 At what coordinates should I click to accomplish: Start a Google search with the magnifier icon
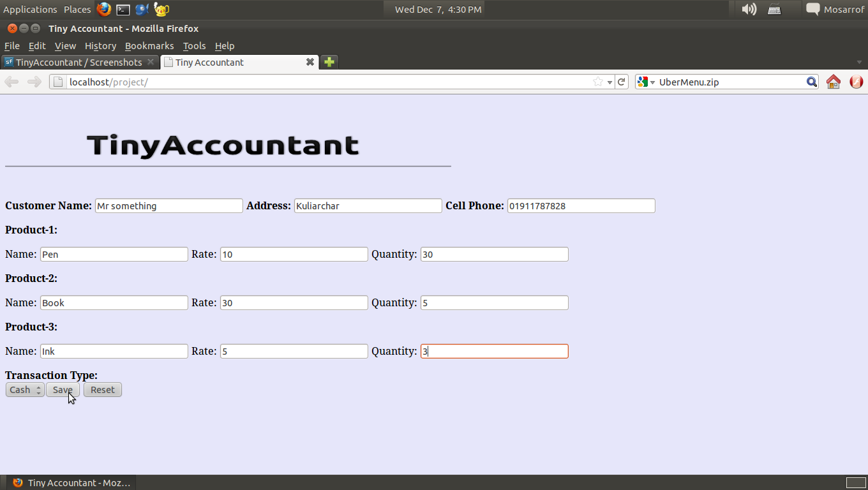(811, 82)
